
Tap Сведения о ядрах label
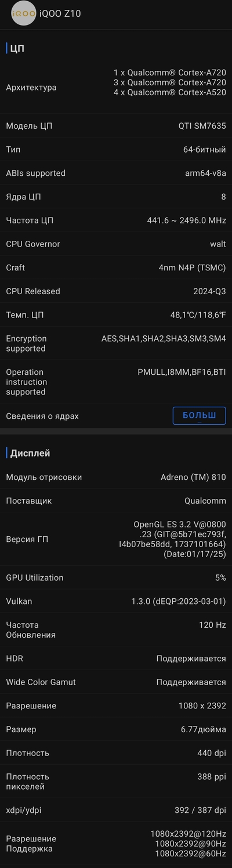pos(42,416)
